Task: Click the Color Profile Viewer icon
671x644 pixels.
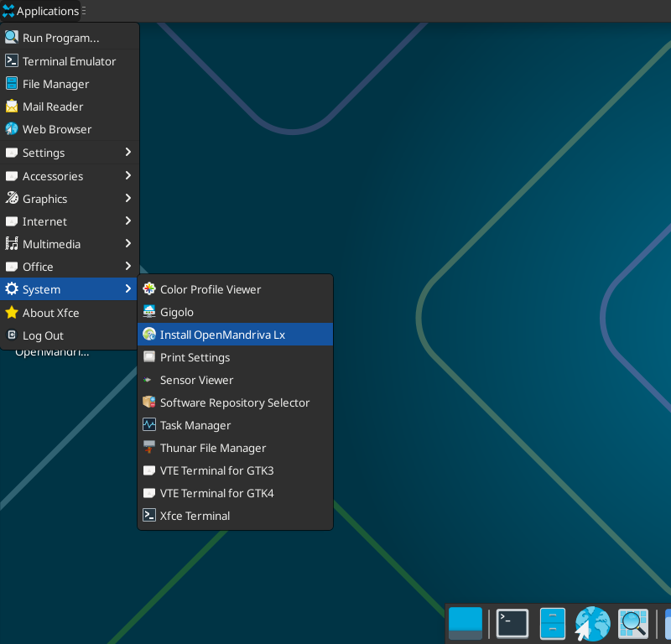Action: point(149,289)
